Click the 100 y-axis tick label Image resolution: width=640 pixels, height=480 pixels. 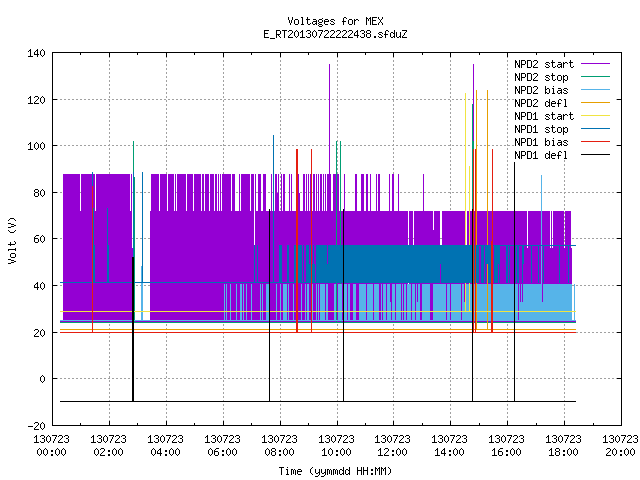(36, 146)
